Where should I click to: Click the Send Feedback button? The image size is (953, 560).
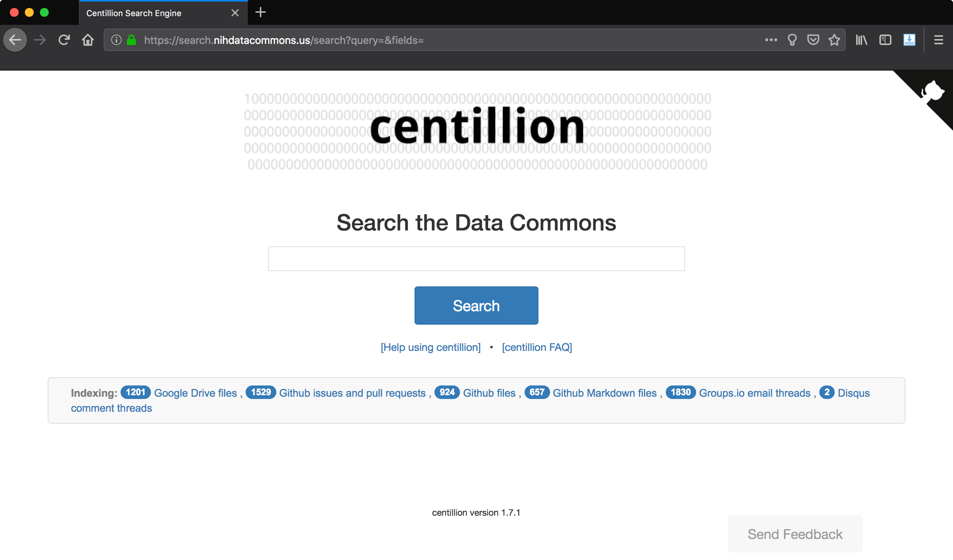(x=795, y=534)
